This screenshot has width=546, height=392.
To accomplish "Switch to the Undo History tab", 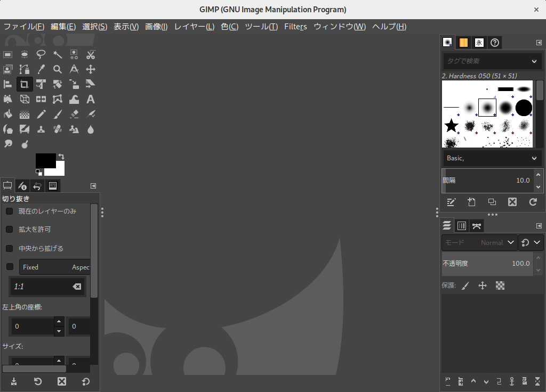I will coord(37,186).
